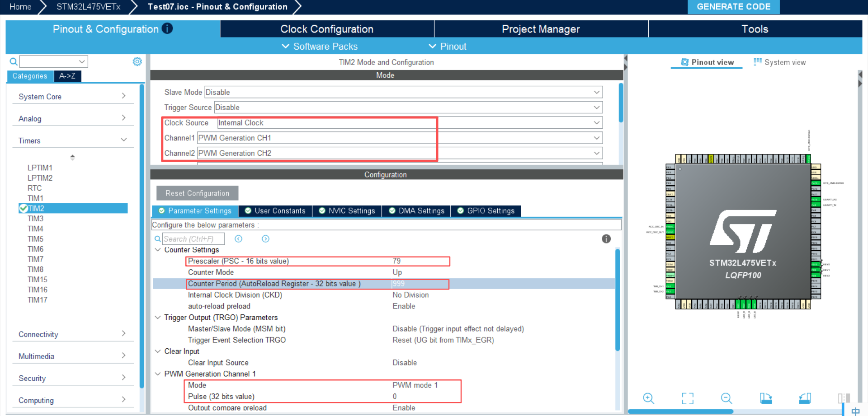This screenshot has height=416, width=868.
Task: Flip the chip top/bottom view
Action: point(844,398)
